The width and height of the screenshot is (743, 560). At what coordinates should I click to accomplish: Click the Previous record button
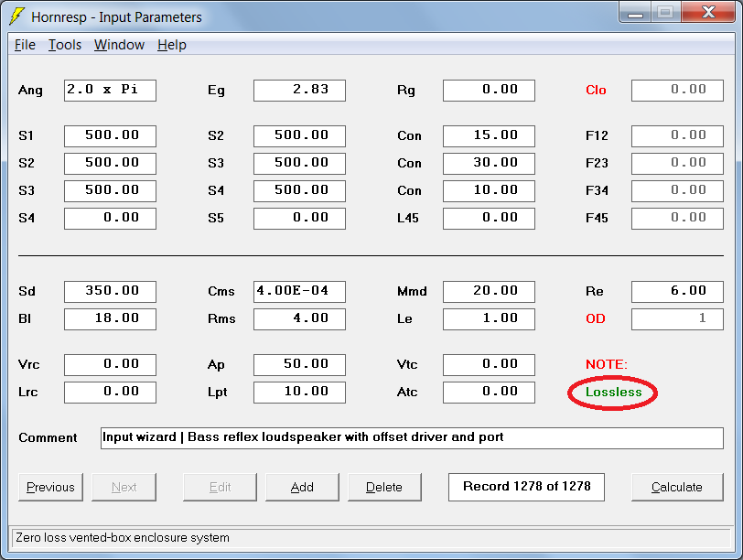coord(50,487)
